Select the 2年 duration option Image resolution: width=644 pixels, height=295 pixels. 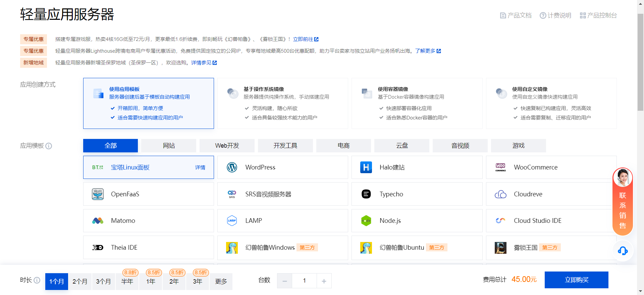pos(174,281)
